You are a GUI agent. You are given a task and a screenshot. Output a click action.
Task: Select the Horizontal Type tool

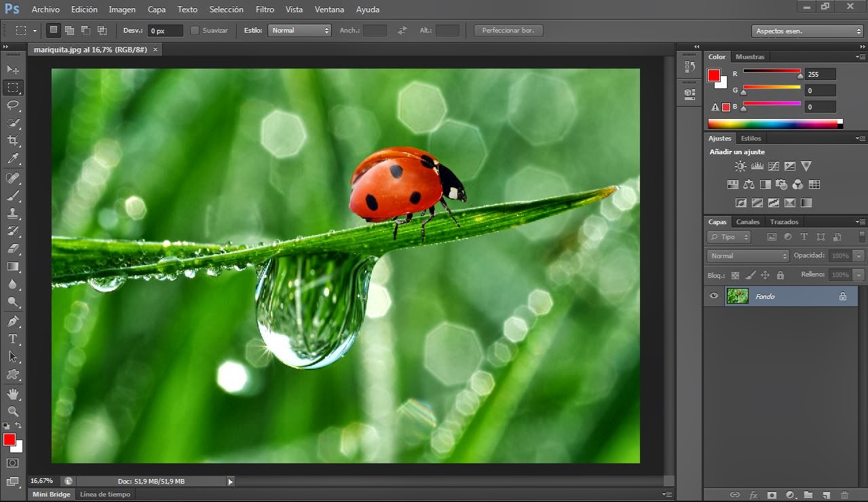pyautogui.click(x=13, y=338)
